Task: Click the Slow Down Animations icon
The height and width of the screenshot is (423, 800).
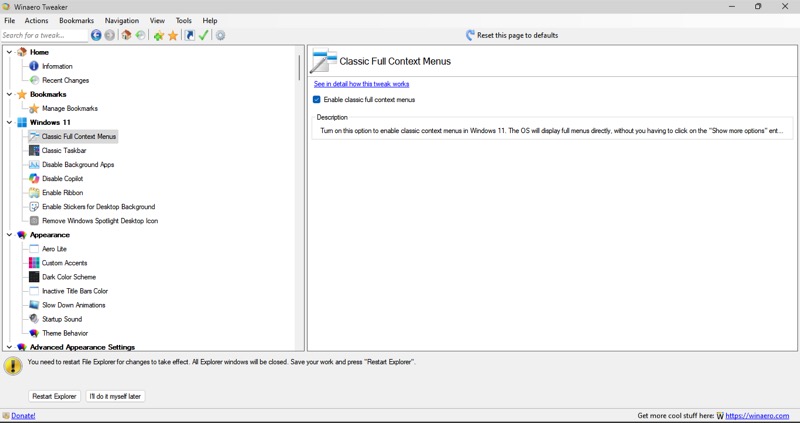Action: coord(34,305)
